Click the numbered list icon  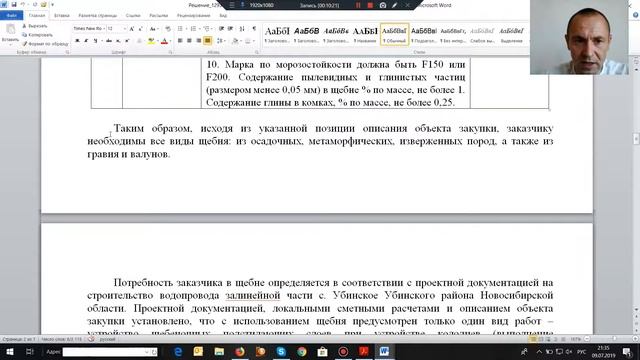tap(194, 29)
